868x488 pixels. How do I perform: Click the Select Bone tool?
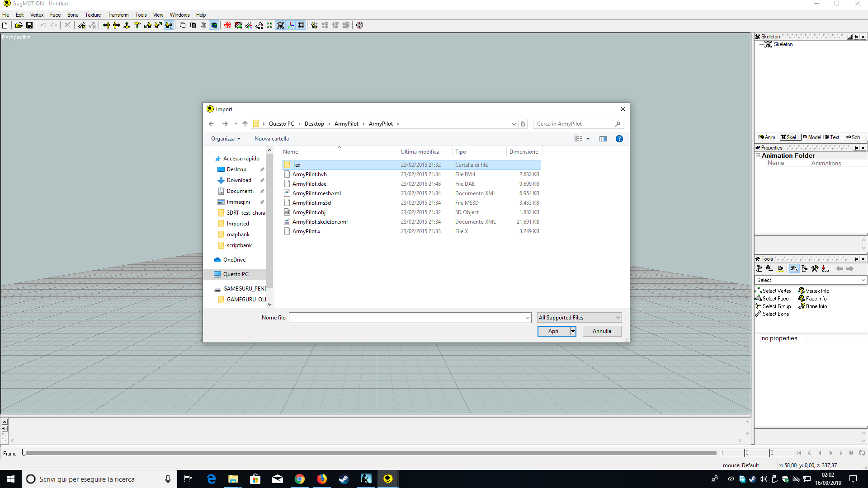775,314
